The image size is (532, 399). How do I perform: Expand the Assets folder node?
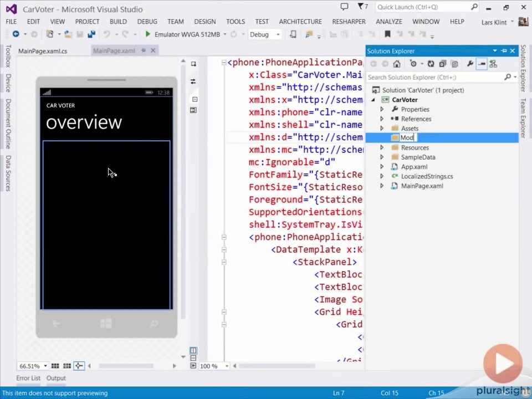coord(382,128)
